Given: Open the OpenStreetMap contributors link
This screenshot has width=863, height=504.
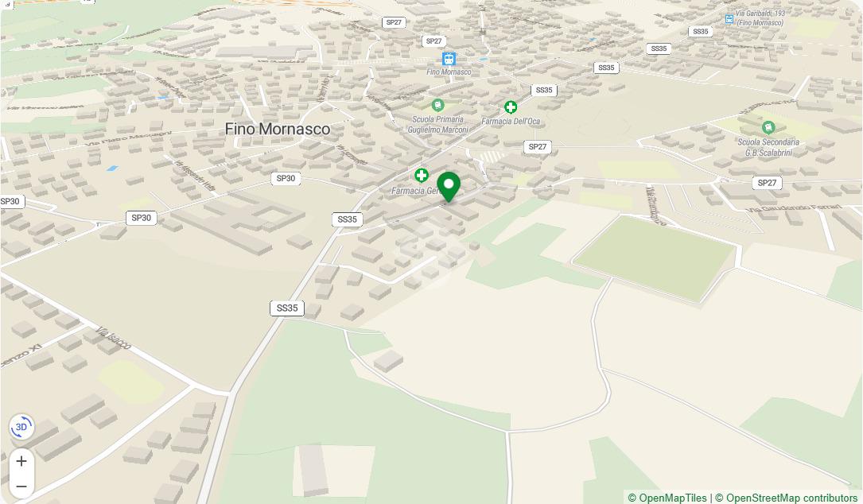Looking at the screenshot, I should pos(787,498).
